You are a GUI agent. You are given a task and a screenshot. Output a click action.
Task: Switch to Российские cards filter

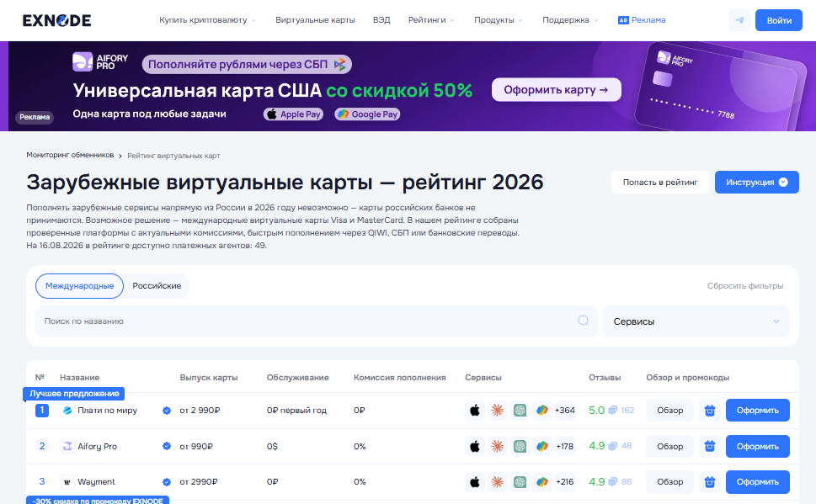tap(157, 286)
